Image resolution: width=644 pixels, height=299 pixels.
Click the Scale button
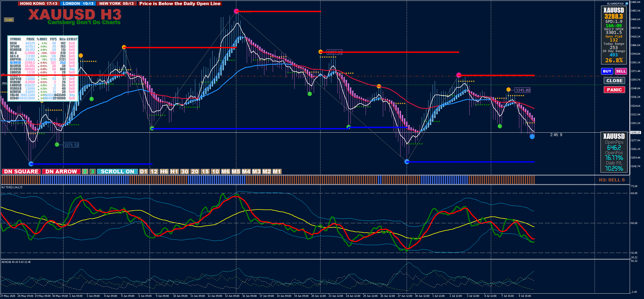(9, 20)
